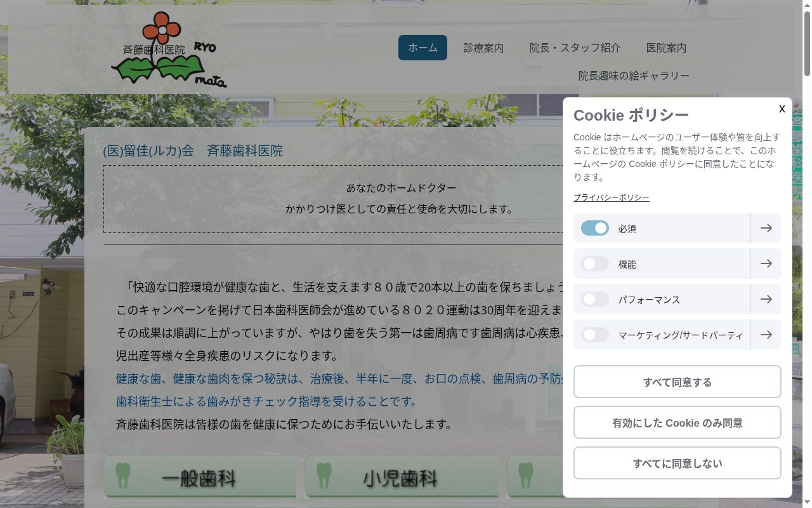Open the 小児歯科 banner button
Screen dimensions: 812x508
tap(401, 476)
